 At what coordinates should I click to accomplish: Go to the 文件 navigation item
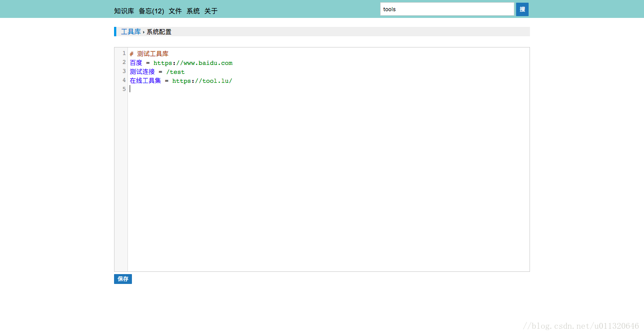(175, 11)
